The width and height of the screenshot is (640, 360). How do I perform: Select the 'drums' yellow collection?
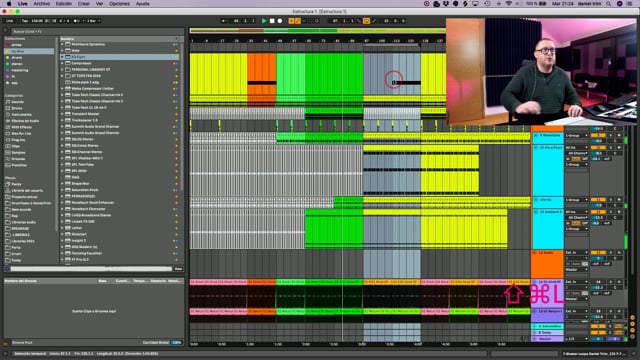(17, 58)
